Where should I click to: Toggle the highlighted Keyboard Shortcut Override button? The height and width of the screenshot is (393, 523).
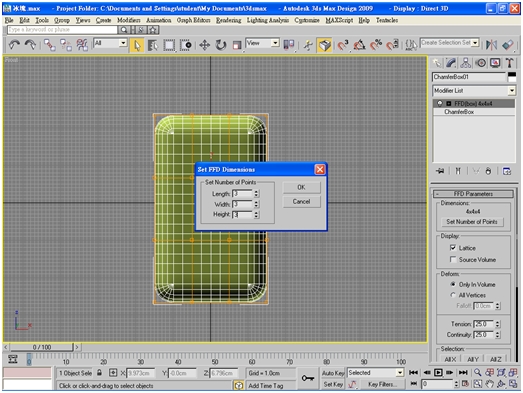(324, 45)
